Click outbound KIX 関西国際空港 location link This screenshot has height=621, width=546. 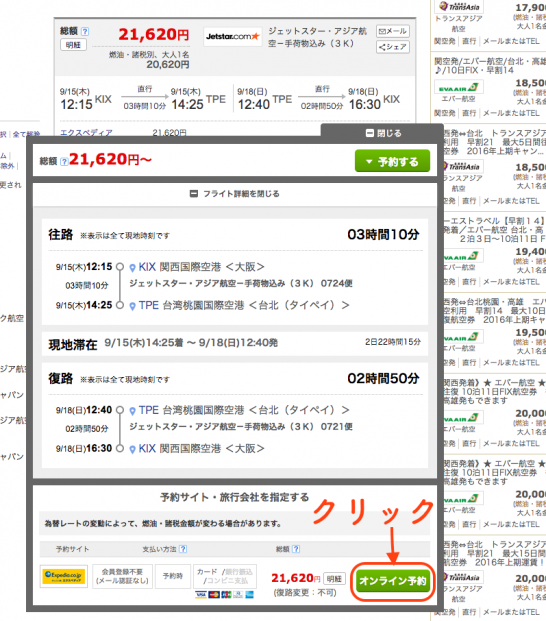point(202,267)
